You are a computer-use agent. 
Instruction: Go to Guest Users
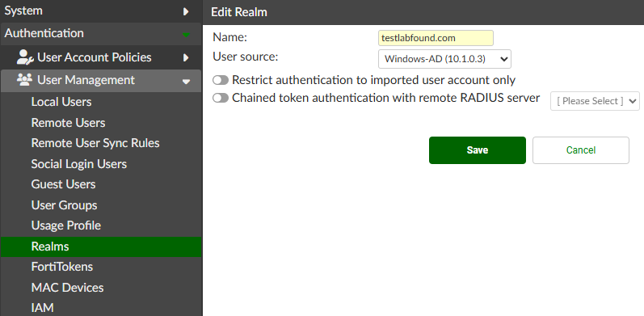(63, 184)
